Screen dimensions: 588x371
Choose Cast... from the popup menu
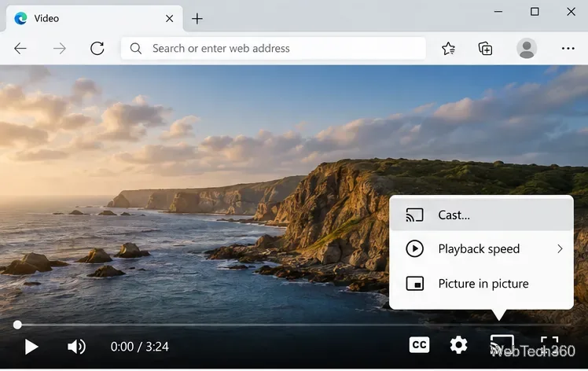pos(482,215)
